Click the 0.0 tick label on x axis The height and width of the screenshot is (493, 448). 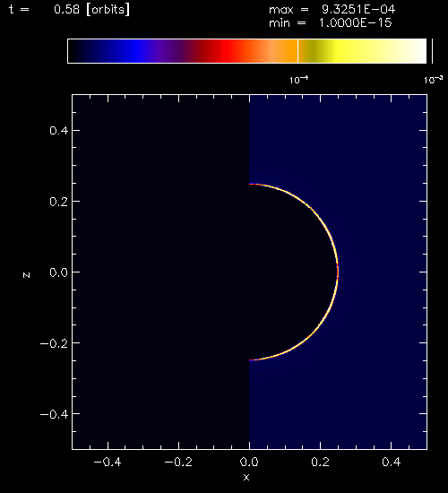[x=249, y=462]
